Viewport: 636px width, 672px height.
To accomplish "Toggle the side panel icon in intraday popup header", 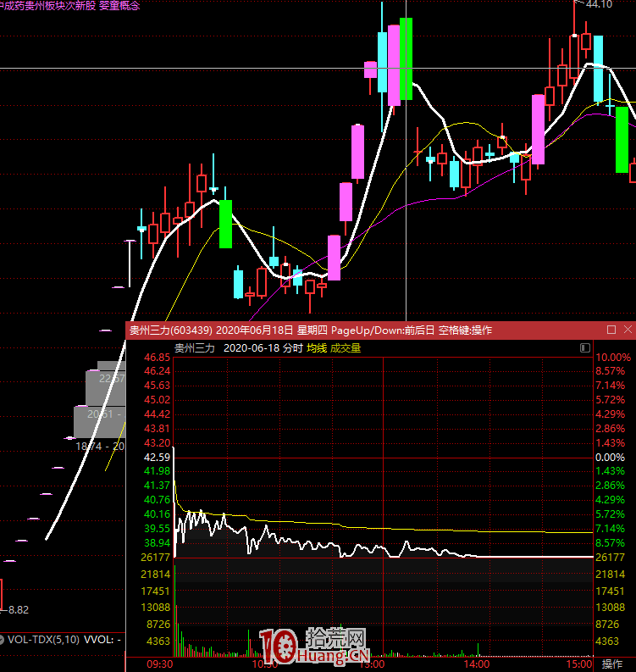I will click(x=585, y=347).
